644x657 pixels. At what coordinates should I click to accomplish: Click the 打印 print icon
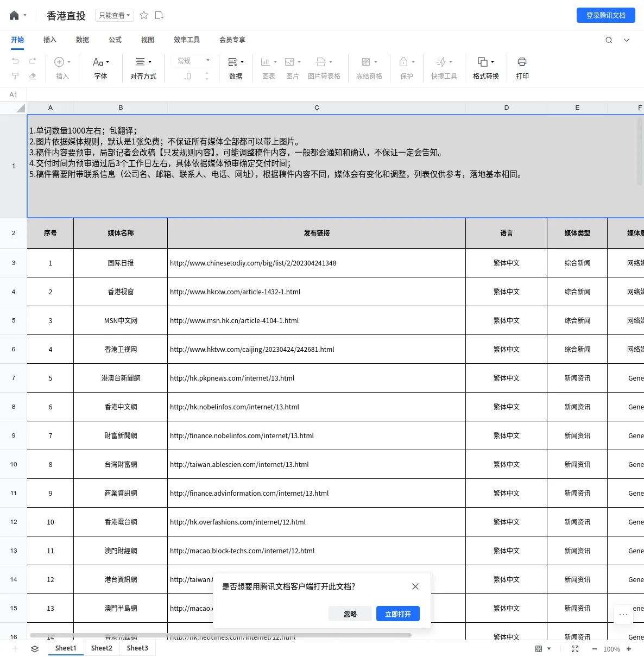point(522,62)
